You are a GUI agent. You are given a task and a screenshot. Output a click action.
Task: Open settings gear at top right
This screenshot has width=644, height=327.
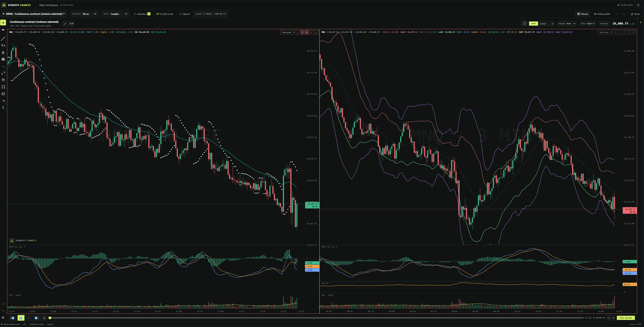click(x=638, y=5)
